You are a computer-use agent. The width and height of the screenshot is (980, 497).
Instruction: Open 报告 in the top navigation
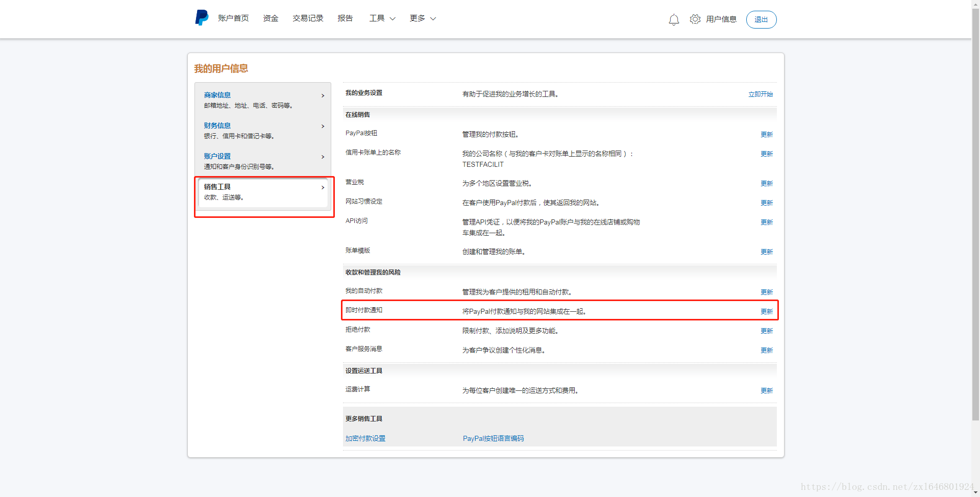point(345,18)
